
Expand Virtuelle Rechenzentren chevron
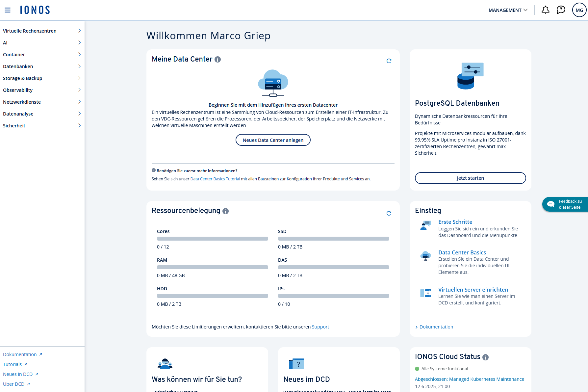pyautogui.click(x=79, y=31)
